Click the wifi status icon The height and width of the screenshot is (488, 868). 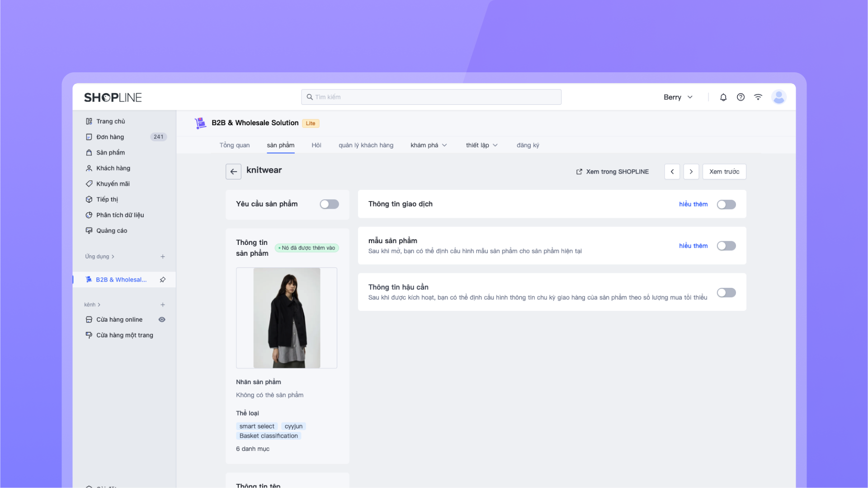[x=758, y=97]
